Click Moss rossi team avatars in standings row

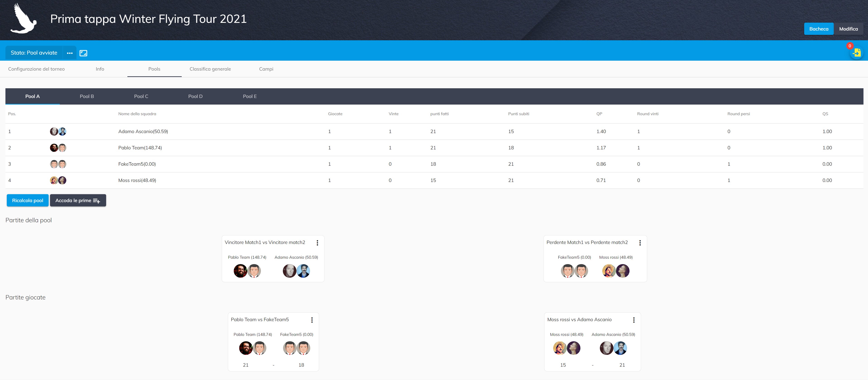pyautogui.click(x=58, y=180)
